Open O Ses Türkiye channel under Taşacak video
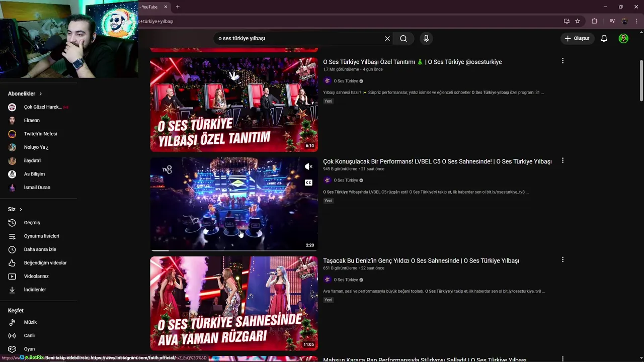This screenshot has width=644, height=362. pos(346,280)
